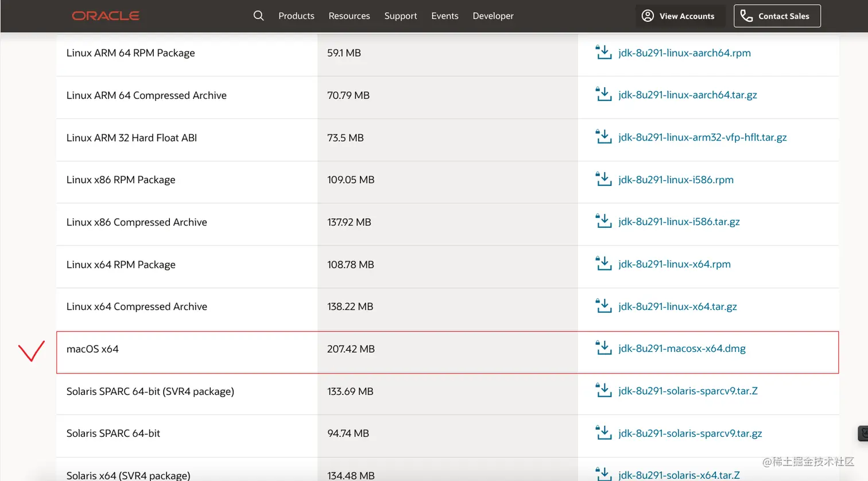Select 'Linux x86 Compressed Archive' text
Viewport: 868px width, 481px height.
point(137,222)
